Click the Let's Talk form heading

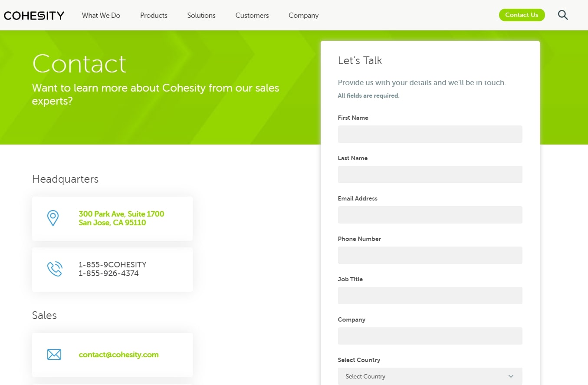click(360, 61)
